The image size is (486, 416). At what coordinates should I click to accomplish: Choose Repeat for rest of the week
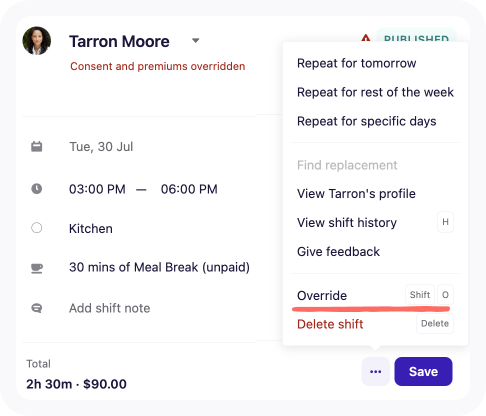click(x=375, y=92)
